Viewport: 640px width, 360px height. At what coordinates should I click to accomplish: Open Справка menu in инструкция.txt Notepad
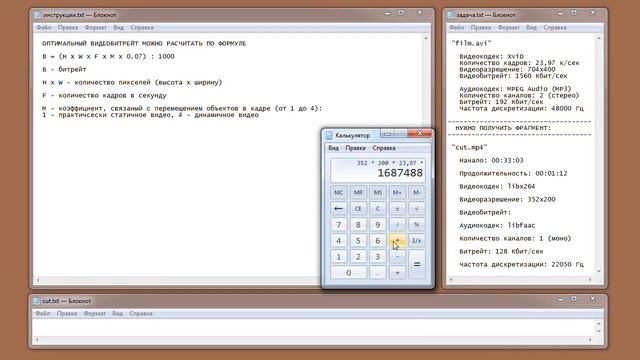tap(142, 28)
